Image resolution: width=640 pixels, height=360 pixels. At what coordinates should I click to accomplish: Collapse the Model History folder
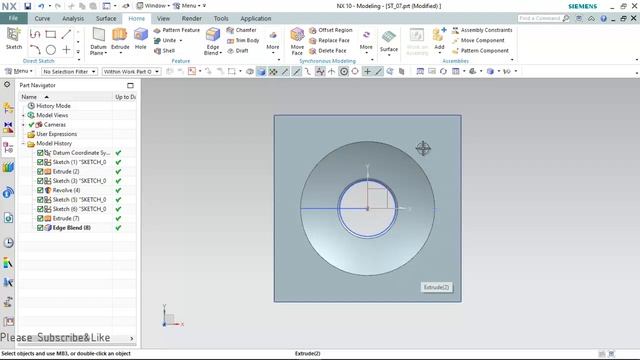pyautogui.click(x=23, y=144)
